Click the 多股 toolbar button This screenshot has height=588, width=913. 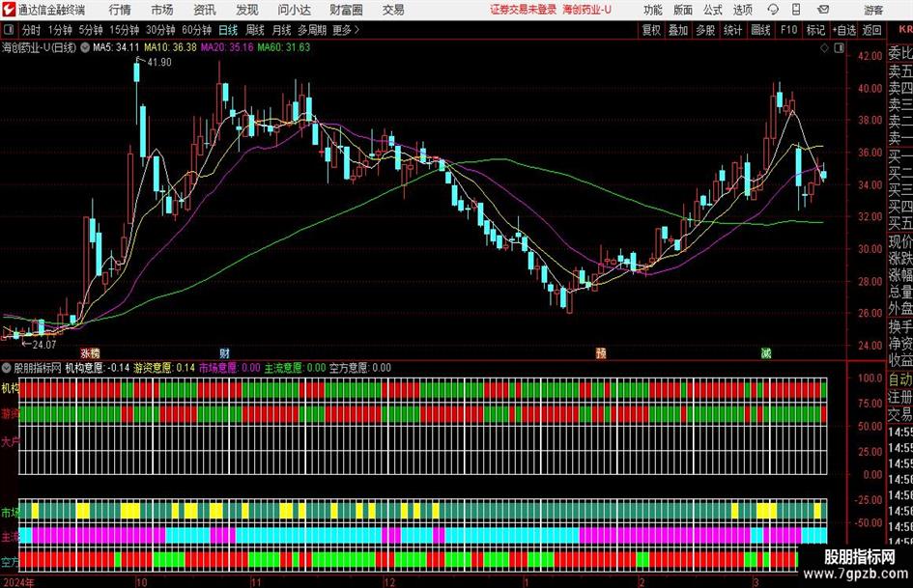705,30
